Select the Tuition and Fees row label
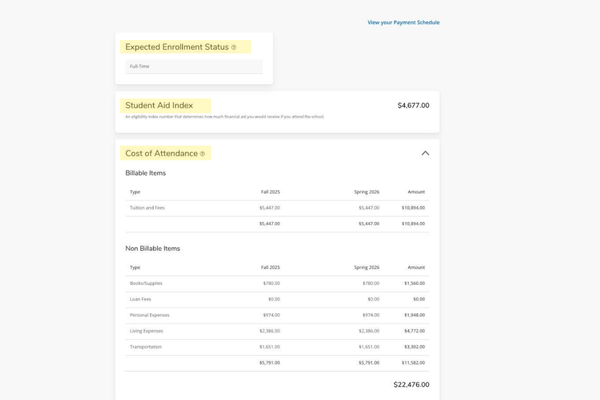 tap(147, 208)
